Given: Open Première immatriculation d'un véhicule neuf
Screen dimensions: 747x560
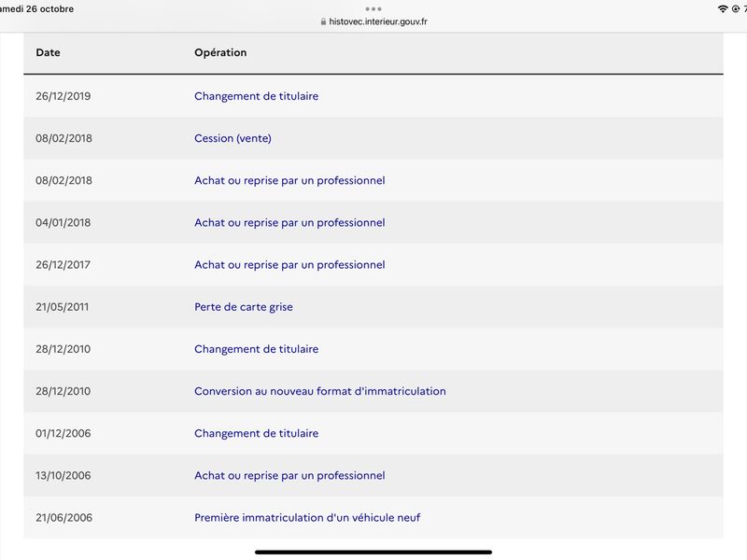Looking at the screenshot, I should (307, 518).
